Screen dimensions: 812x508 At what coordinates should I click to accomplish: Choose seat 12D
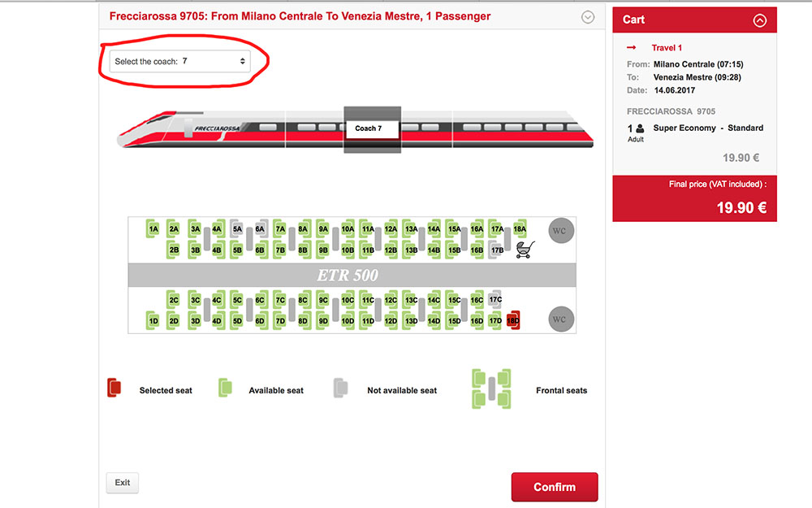[x=391, y=321]
